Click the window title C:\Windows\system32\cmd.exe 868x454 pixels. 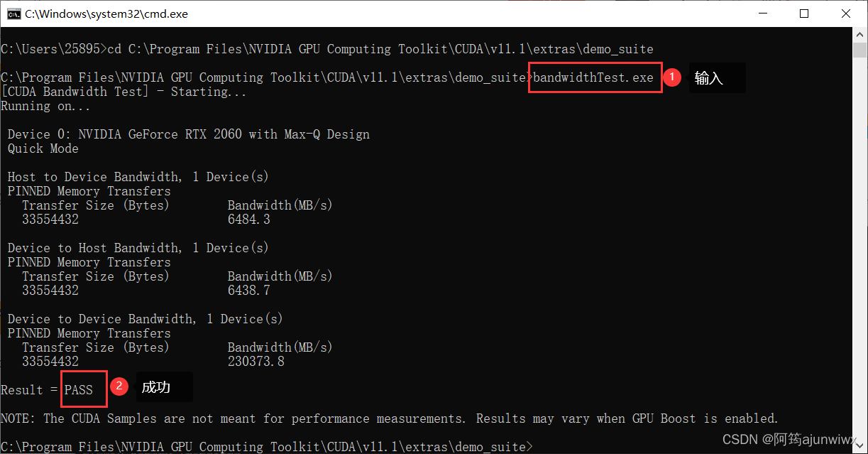click(106, 13)
